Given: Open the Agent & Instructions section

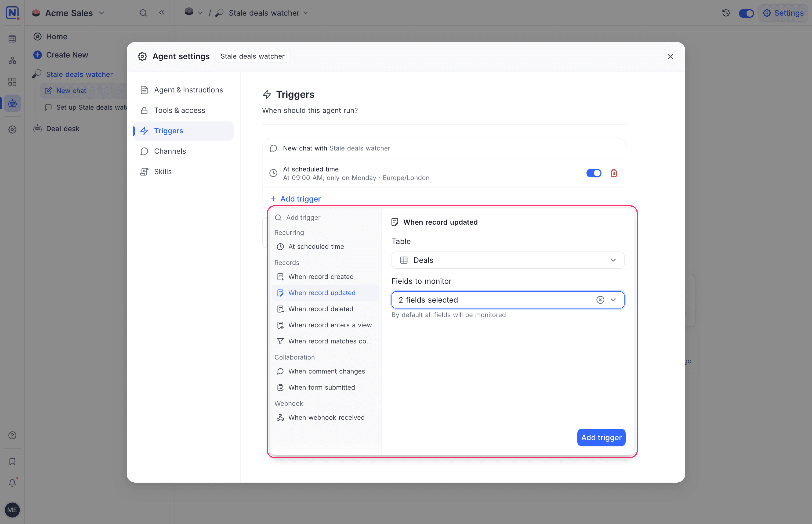Looking at the screenshot, I should point(183,90).
